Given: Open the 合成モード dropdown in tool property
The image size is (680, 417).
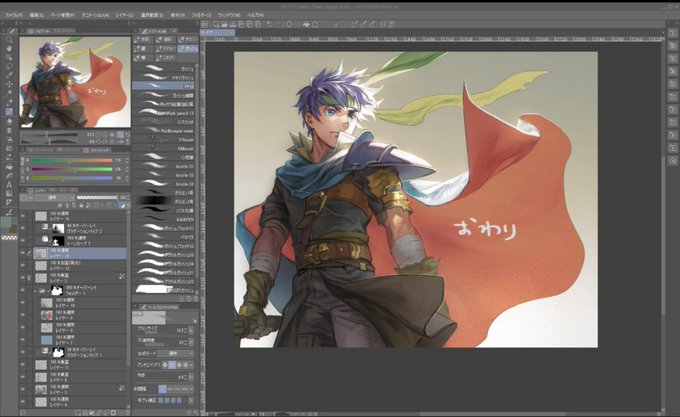Looking at the screenshot, I should tap(175, 353).
